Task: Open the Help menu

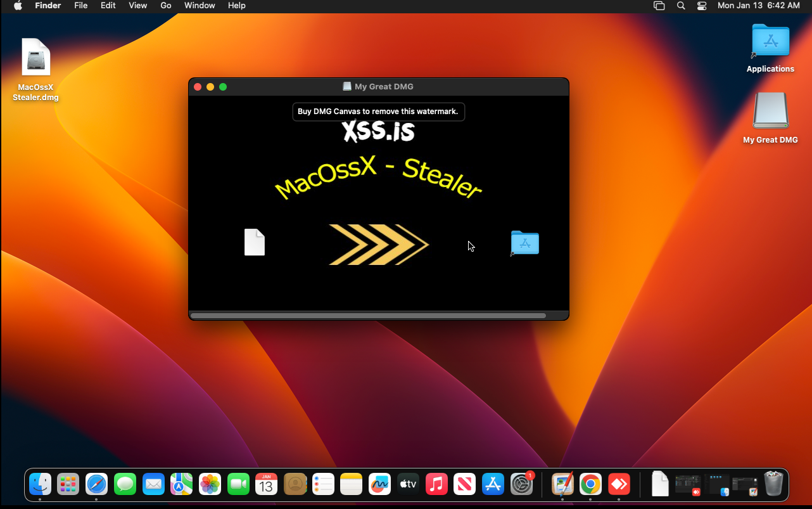Action: click(237, 6)
